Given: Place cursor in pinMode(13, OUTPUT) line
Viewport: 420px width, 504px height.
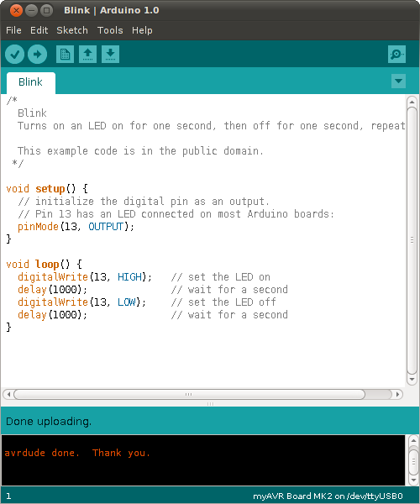Looking at the screenshot, I should click(x=76, y=227).
